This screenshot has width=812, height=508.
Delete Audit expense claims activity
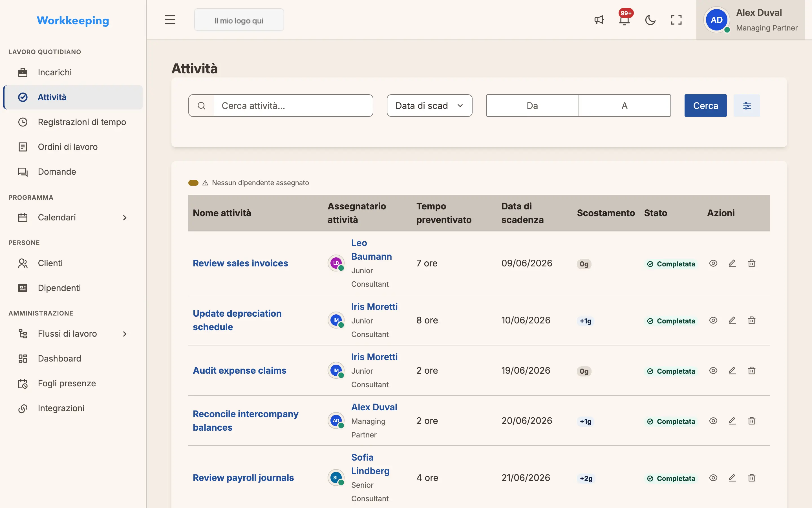coord(752,371)
